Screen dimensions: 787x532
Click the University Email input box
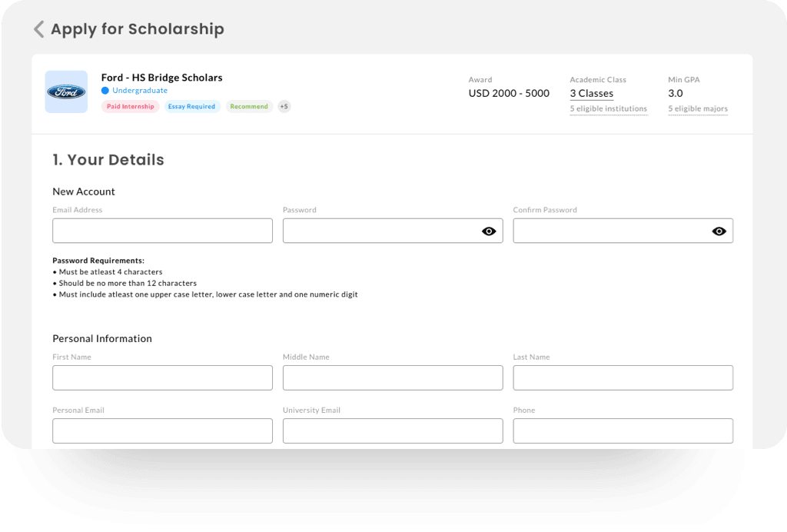tap(393, 431)
